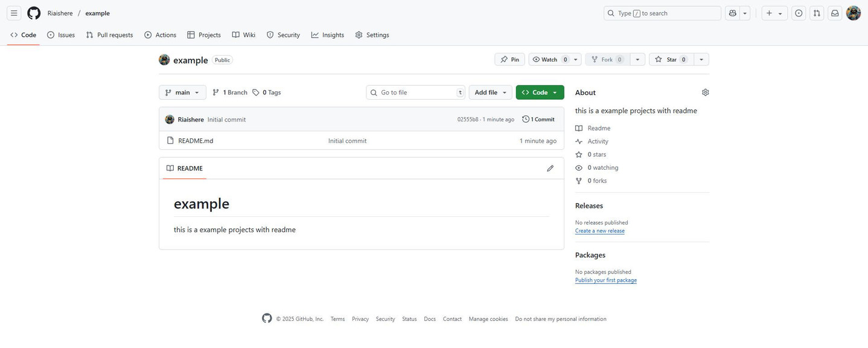Open the Actions tab
868x348 pixels.
[x=161, y=35]
